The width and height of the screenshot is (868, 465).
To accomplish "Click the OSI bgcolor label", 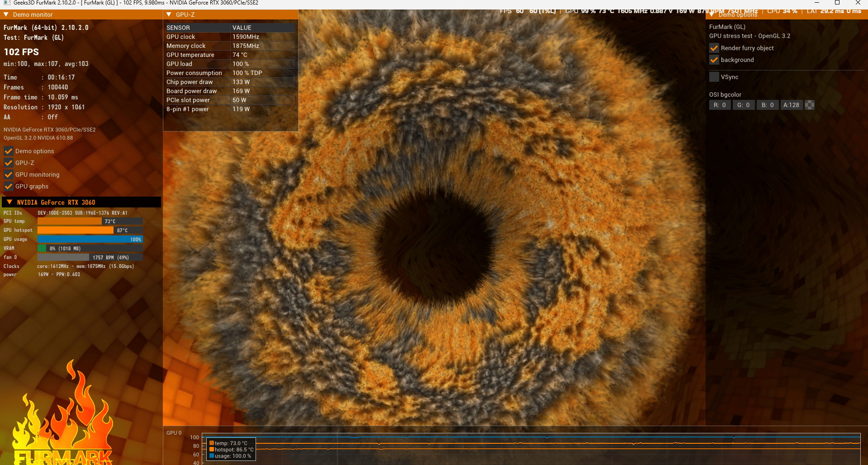I will point(726,94).
